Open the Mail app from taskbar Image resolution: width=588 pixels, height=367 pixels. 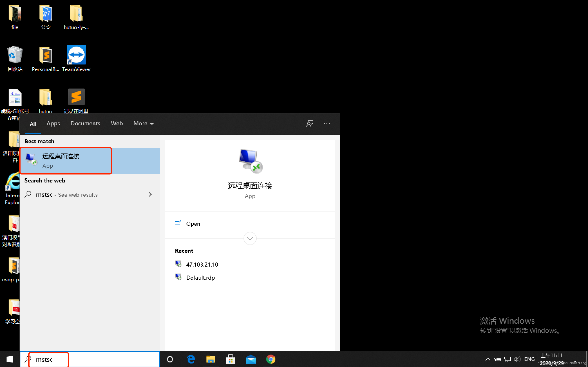pyautogui.click(x=251, y=359)
